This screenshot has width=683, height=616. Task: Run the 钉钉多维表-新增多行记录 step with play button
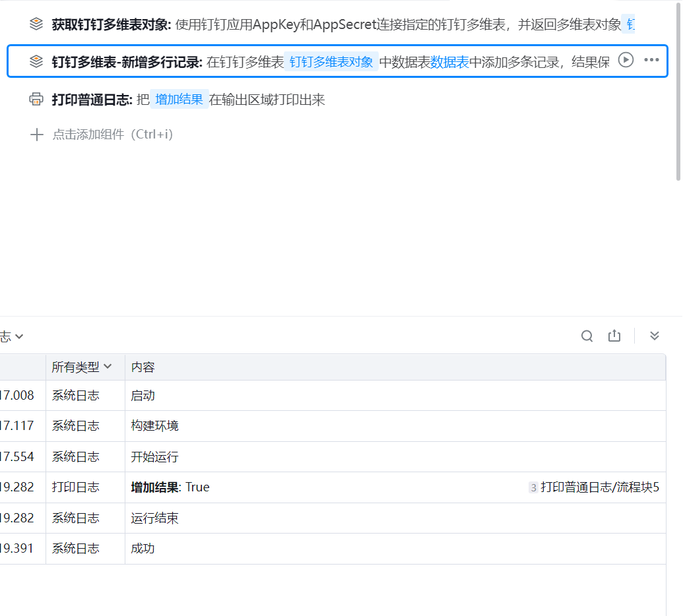click(626, 60)
